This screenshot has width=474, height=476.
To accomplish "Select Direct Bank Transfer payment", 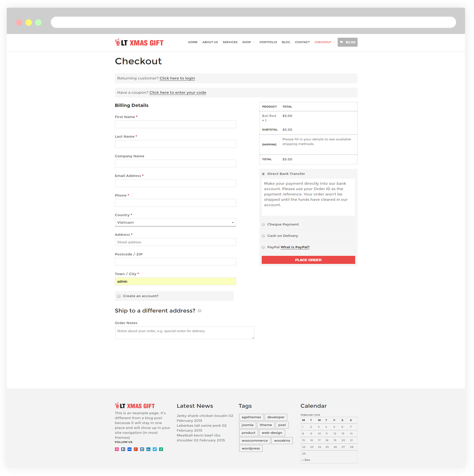I will point(263,174).
